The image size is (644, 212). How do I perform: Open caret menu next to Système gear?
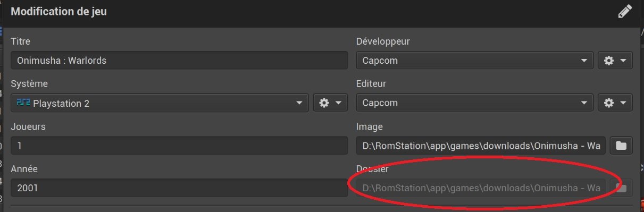pos(338,103)
